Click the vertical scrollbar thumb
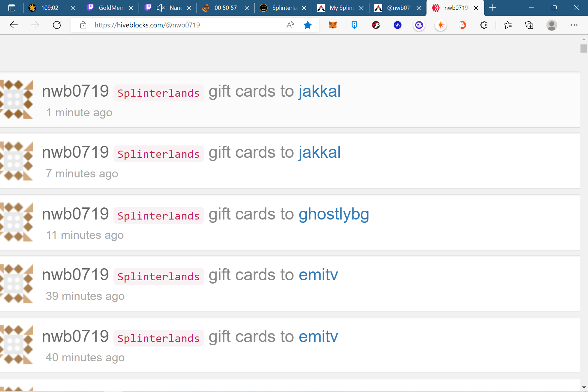Viewport: 588px width, 392px height. point(584,48)
